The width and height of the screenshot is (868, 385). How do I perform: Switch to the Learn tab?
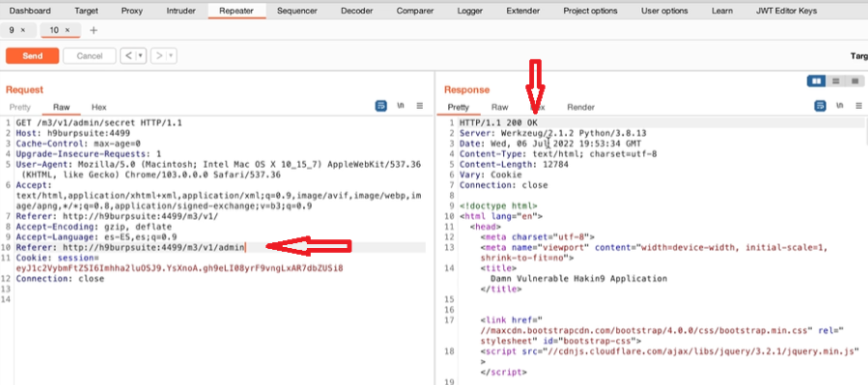coord(722,11)
